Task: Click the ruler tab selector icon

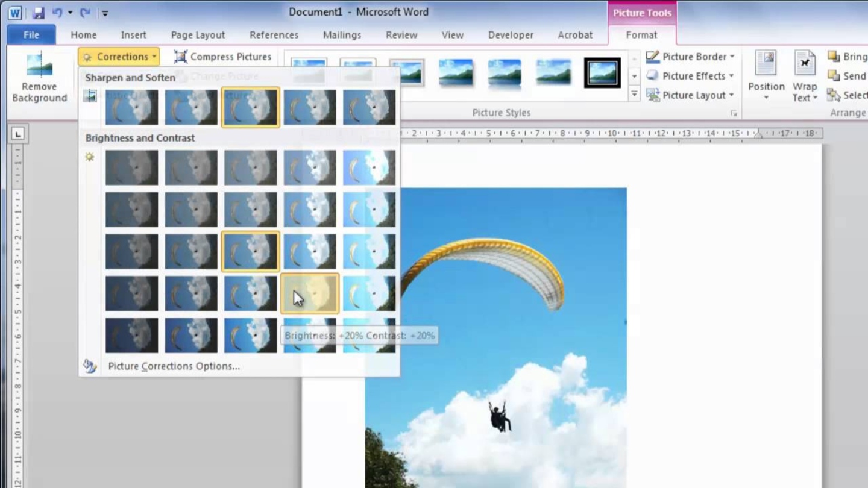Action: point(17,134)
